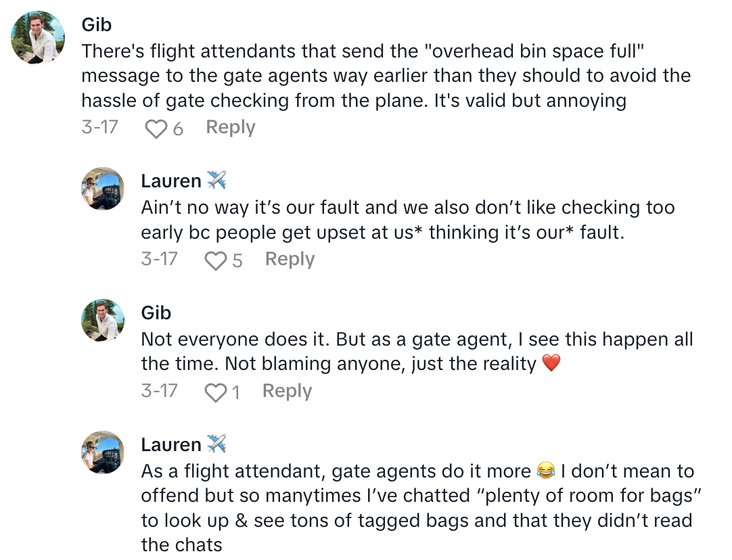Heart Gib's "Not everyone does it" reply
This screenshot has width=732, height=560.
[215, 392]
